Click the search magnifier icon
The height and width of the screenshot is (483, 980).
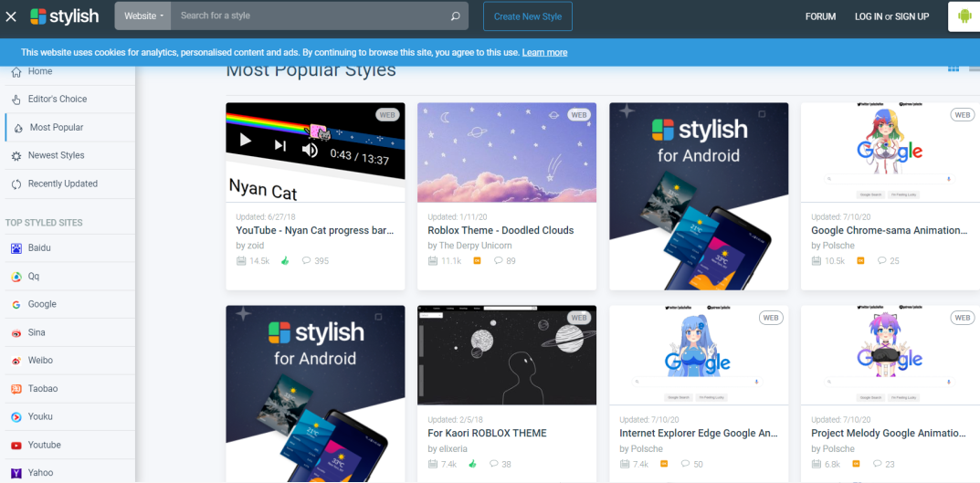point(456,16)
